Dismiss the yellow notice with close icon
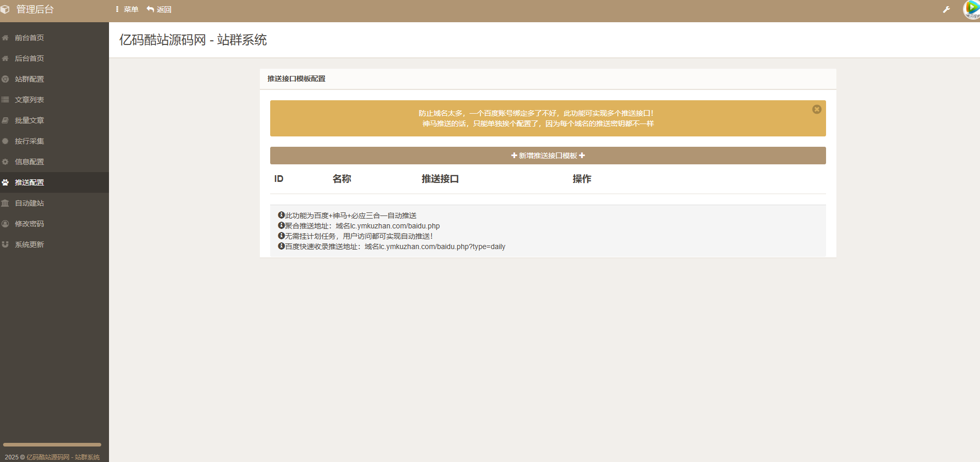 click(x=817, y=109)
